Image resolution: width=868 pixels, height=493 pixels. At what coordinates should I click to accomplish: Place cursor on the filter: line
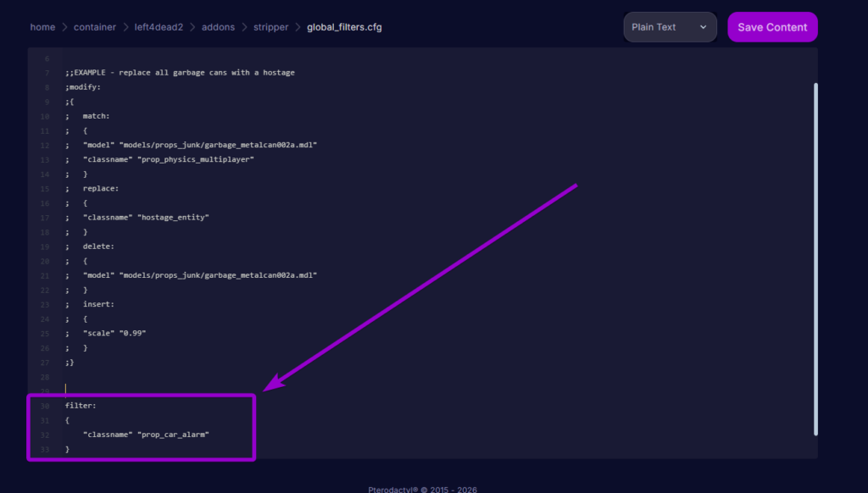point(81,405)
